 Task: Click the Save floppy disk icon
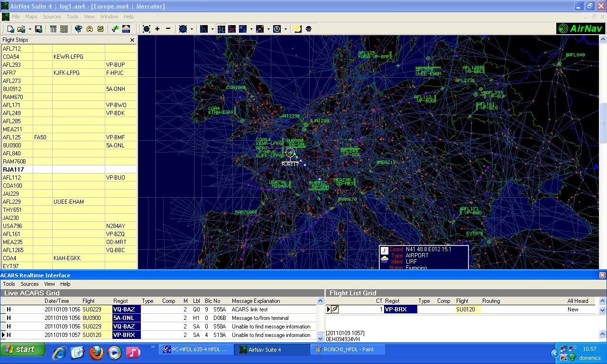[39, 29]
